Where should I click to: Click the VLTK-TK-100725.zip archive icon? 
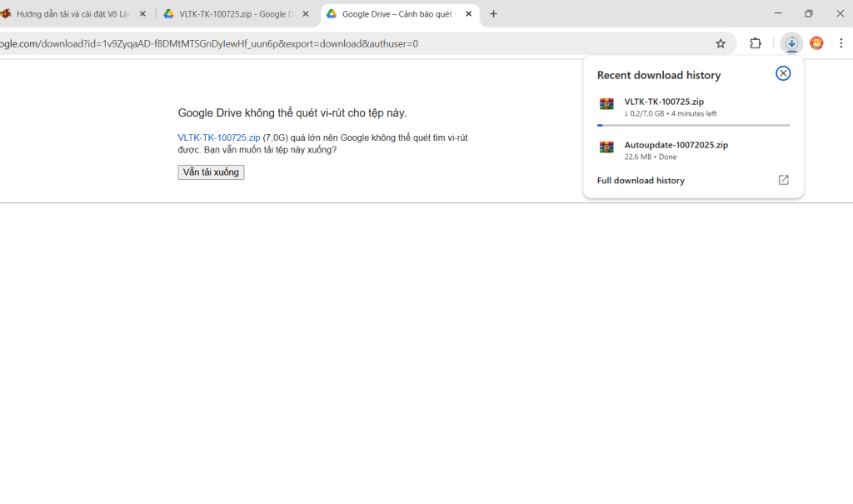(x=606, y=104)
